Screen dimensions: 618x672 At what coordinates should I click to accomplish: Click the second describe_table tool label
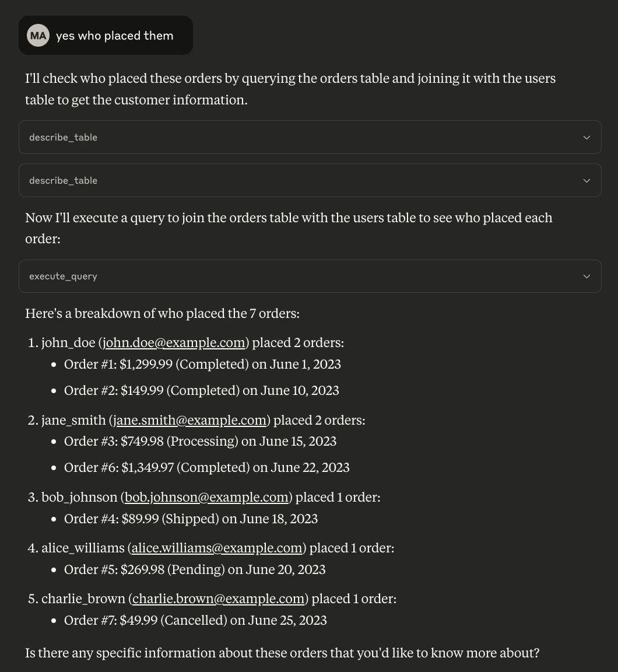coord(63,181)
